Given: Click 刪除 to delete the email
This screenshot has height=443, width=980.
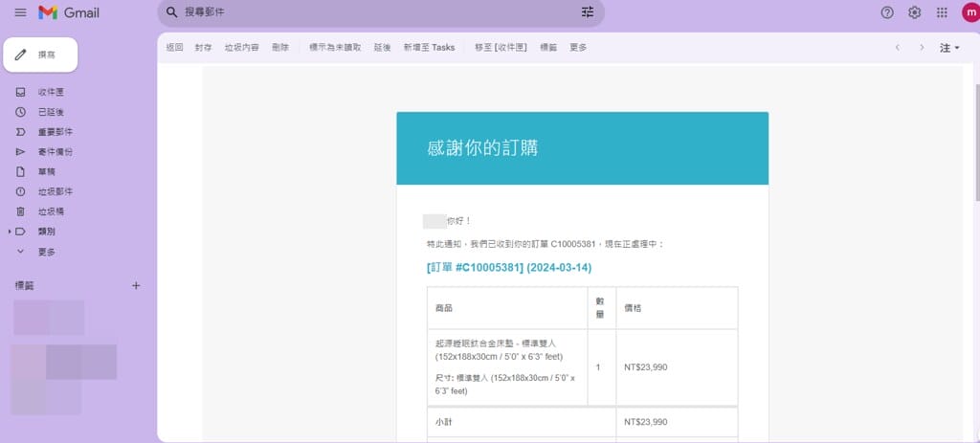Looking at the screenshot, I should tap(280, 48).
